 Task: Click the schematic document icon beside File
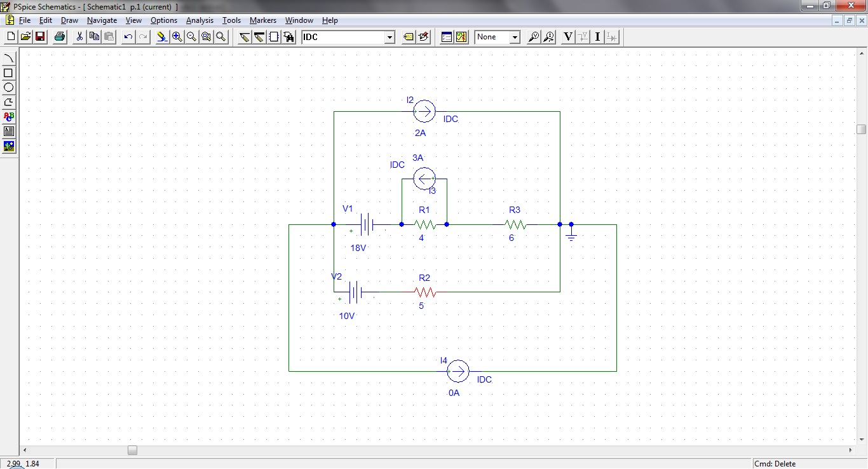(10, 20)
